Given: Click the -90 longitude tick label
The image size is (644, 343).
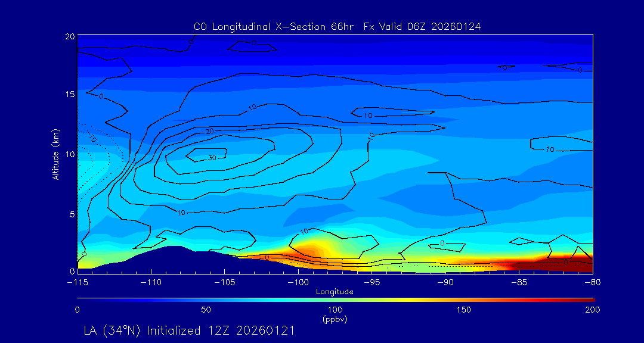Looking at the screenshot, I should tap(445, 283).
